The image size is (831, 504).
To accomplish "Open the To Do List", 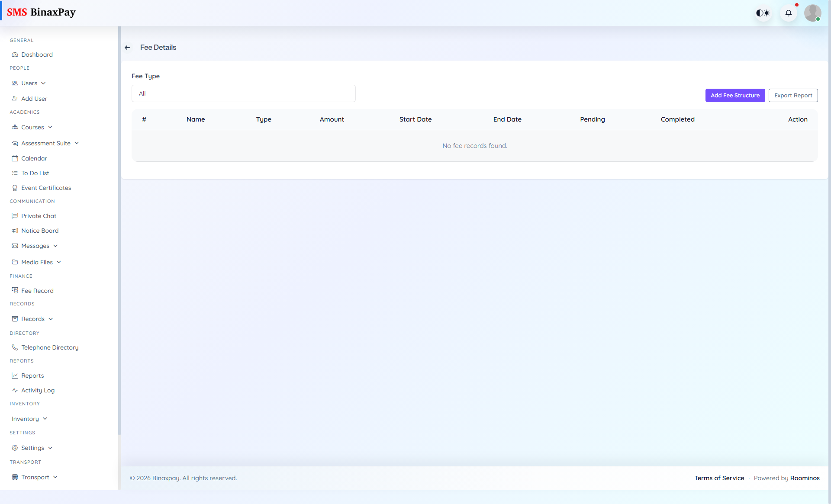I will coord(35,173).
